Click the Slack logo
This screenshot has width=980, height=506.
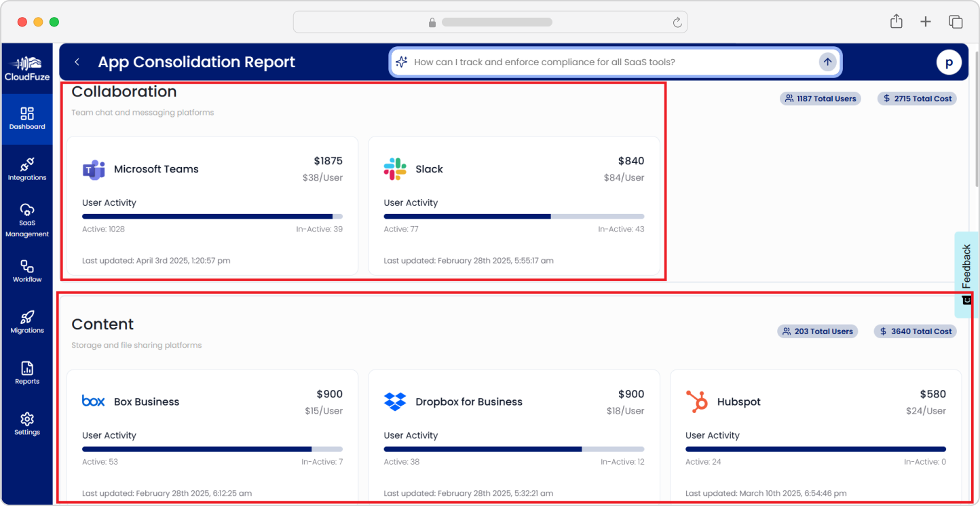tap(395, 169)
